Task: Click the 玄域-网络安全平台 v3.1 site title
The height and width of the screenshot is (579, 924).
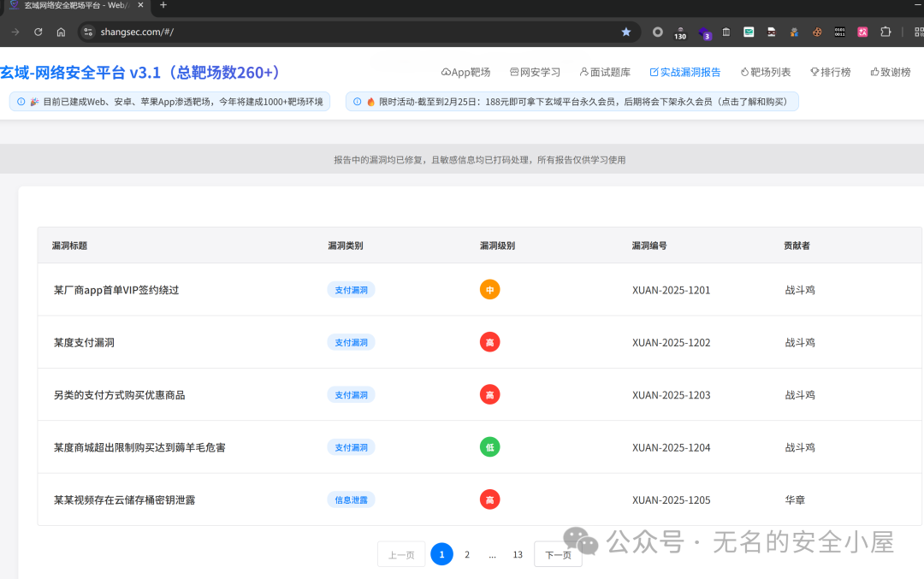Action: pos(140,73)
